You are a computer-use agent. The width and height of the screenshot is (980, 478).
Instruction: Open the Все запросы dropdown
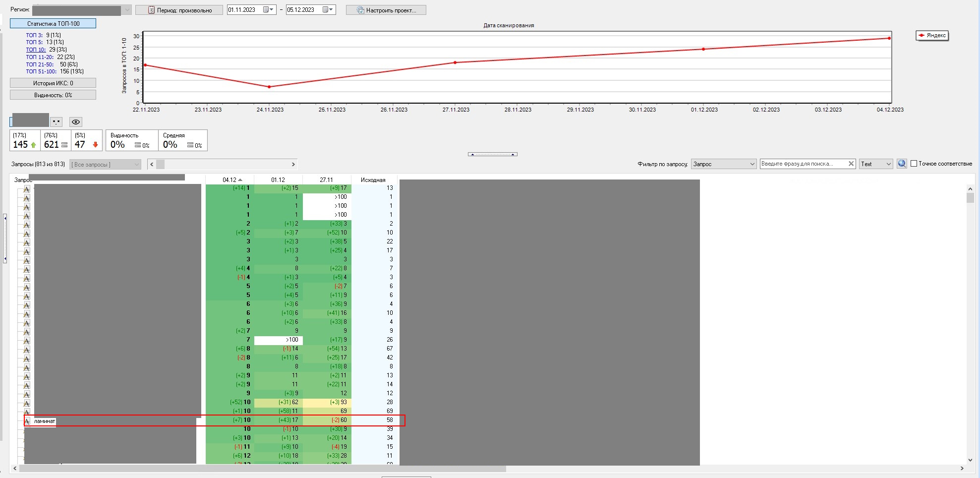click(105, 165)
